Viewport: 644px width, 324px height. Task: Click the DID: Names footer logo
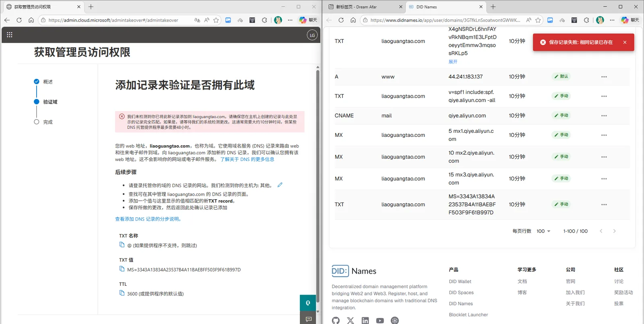coord(354,271)
